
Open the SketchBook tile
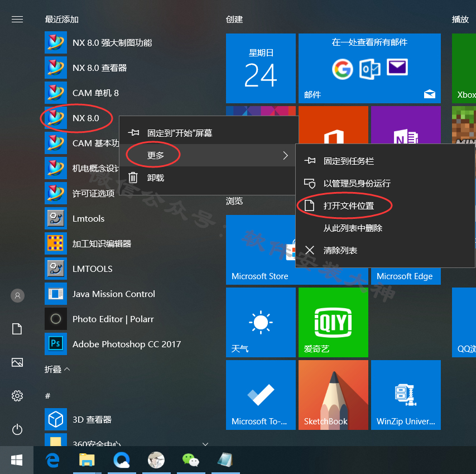(333, 395)
